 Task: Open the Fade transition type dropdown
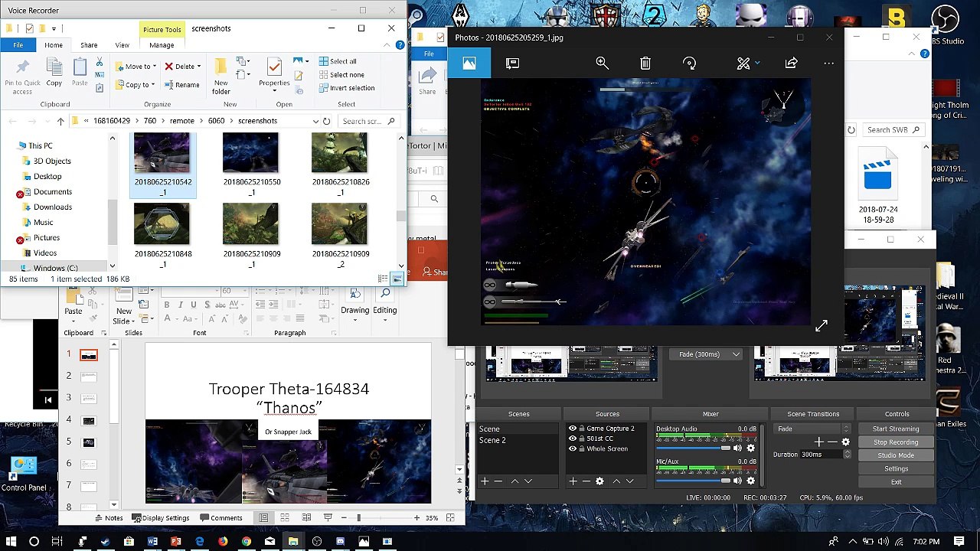[x=813, y=429]
